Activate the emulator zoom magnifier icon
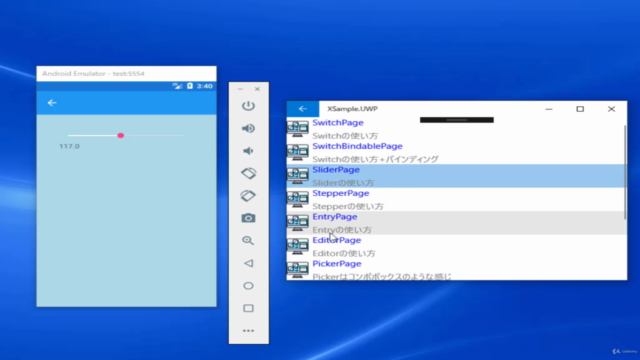The image size is (640, 360). [248, 240]
